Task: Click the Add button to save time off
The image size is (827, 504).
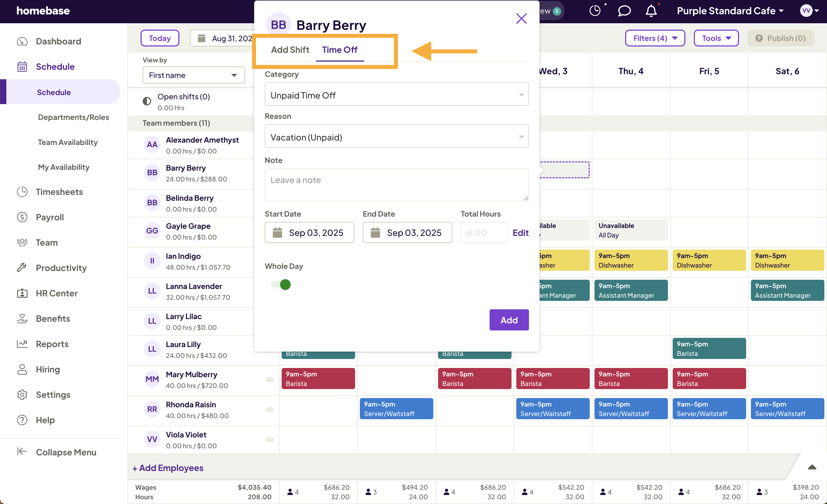Action: (x=509, y=320)
